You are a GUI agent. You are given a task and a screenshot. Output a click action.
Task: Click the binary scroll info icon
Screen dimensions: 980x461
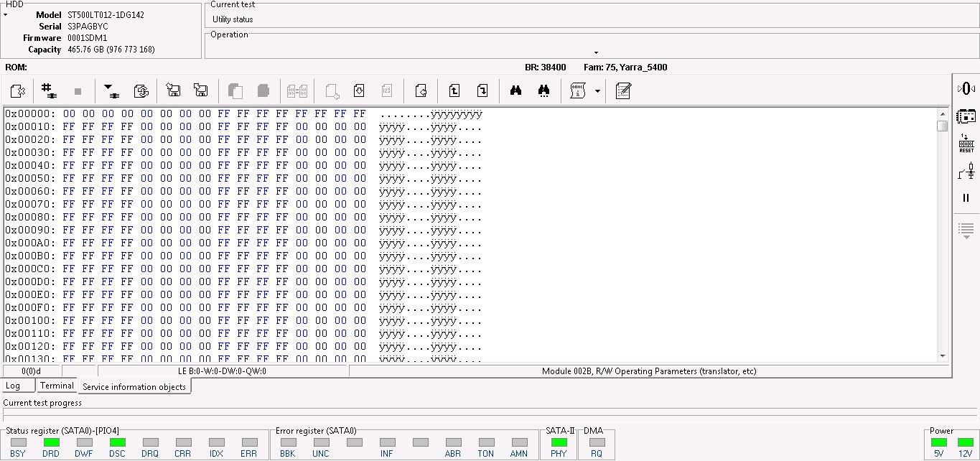click(x=578, y=91)
